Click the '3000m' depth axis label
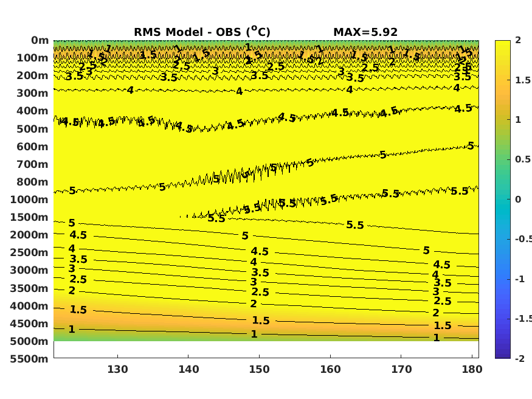 coord(30,271)
